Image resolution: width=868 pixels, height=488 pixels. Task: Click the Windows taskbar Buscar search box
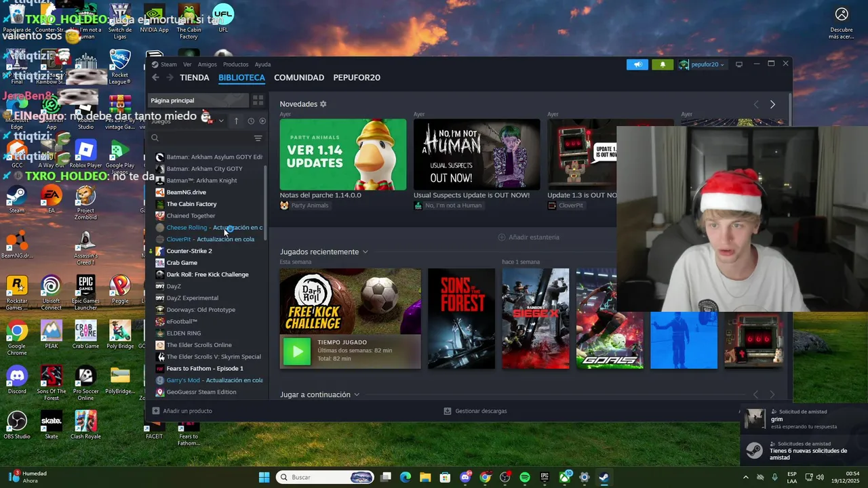pos(325,477)
